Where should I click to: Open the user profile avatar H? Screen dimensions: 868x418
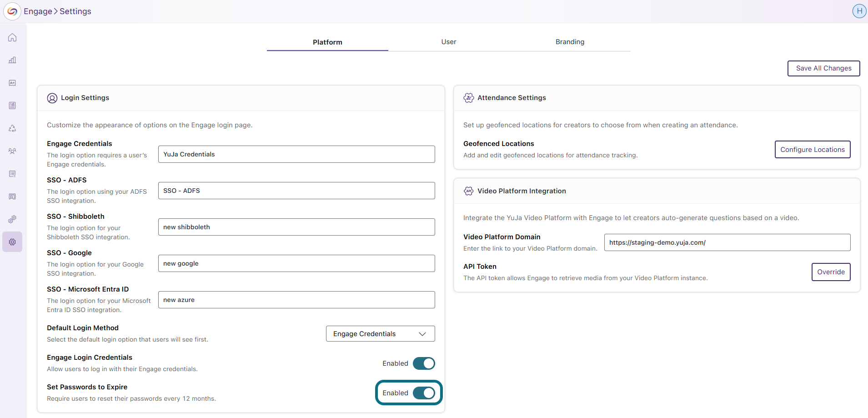[859, 11]
